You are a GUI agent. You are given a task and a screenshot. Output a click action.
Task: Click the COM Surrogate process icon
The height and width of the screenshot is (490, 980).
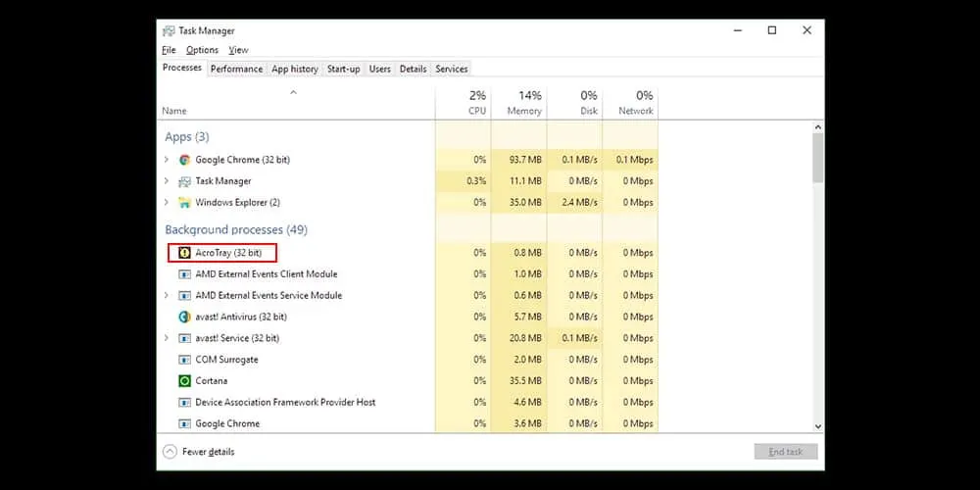184,360
